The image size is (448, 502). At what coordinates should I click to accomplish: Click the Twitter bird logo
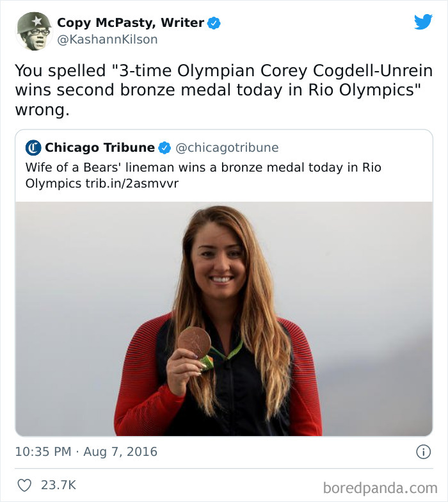pyautogui.click(x=423, y=22)
